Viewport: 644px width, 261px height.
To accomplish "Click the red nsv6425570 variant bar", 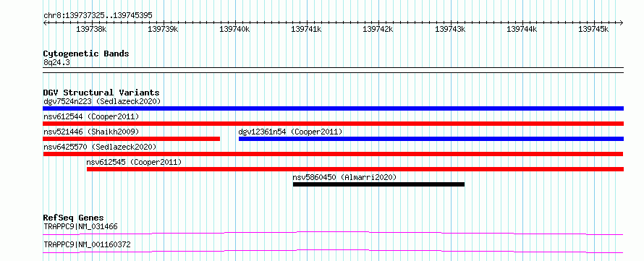I will click(333, 154).
